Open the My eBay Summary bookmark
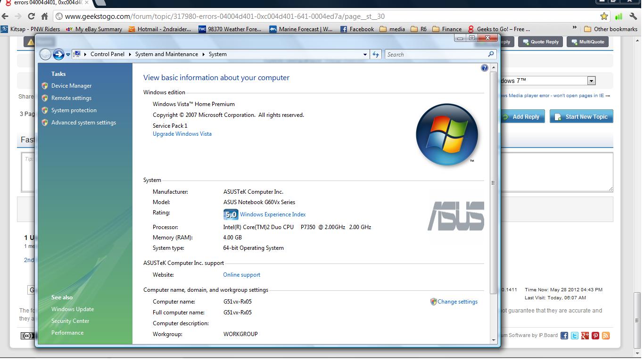 94,29
